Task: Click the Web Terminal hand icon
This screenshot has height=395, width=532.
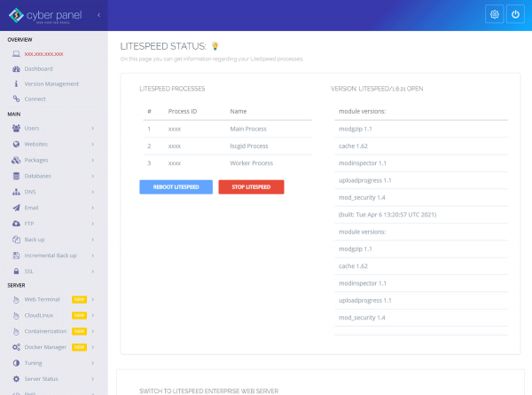Action: (x=16, y=299)
